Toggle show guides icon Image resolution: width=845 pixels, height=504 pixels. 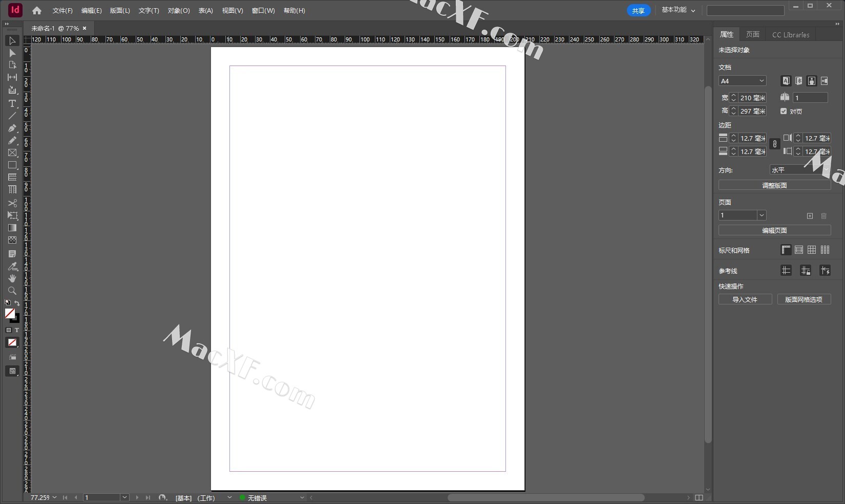786,270
